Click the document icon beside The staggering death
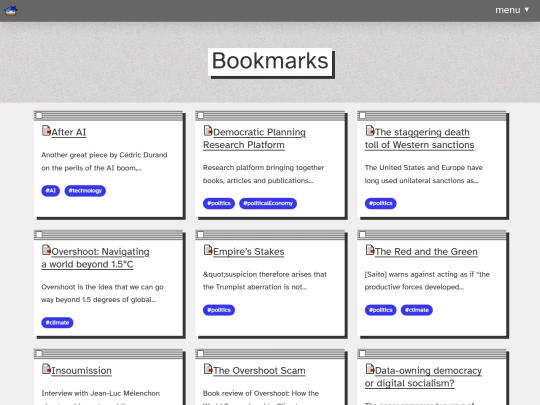The height and width of the screenshot is (405, 540). [x=370, y=131]
